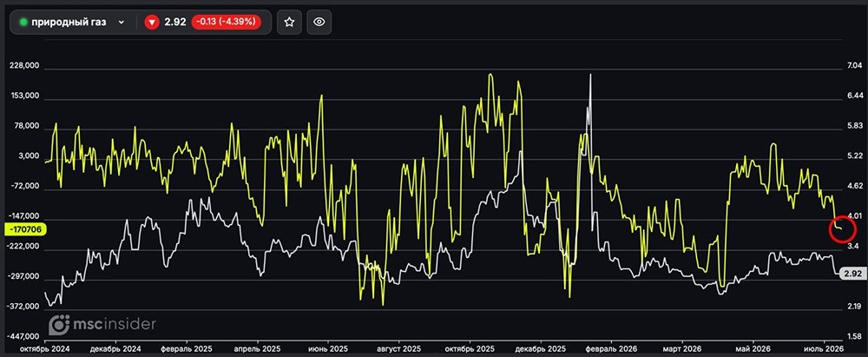Click the green status dot icon
The image size is (868, 357).
click(23, 23)
